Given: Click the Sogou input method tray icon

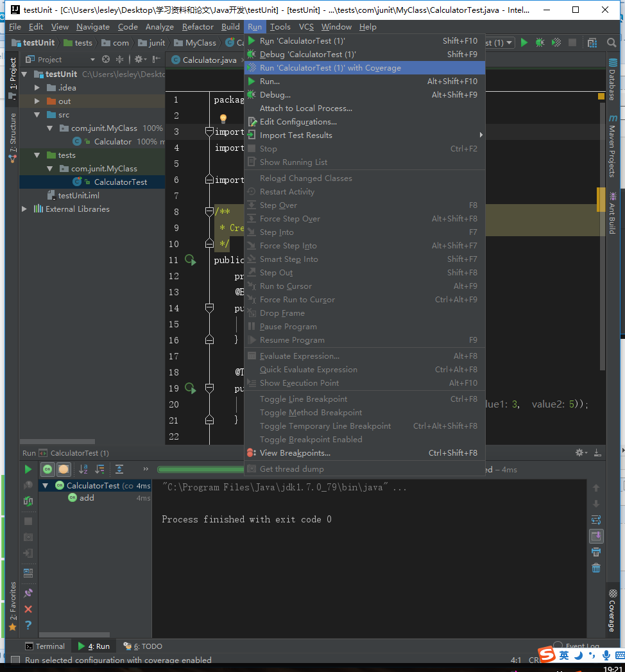Looking at the screenshot, I should [547, 655].
